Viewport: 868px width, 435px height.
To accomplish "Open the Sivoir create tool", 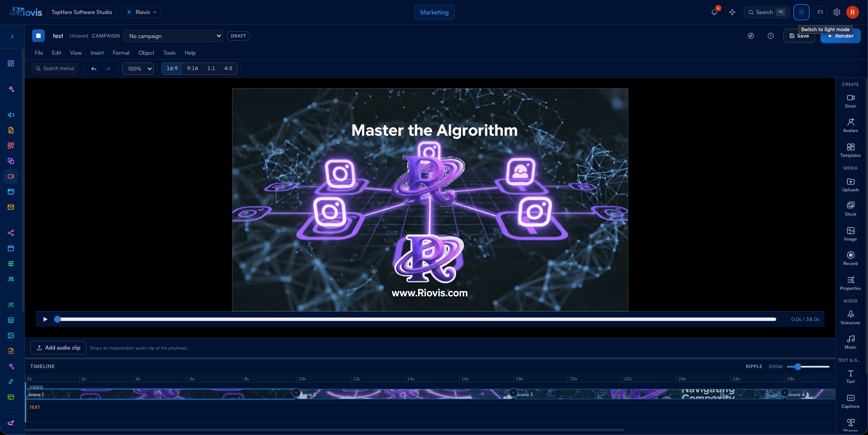I will (850, 101).
